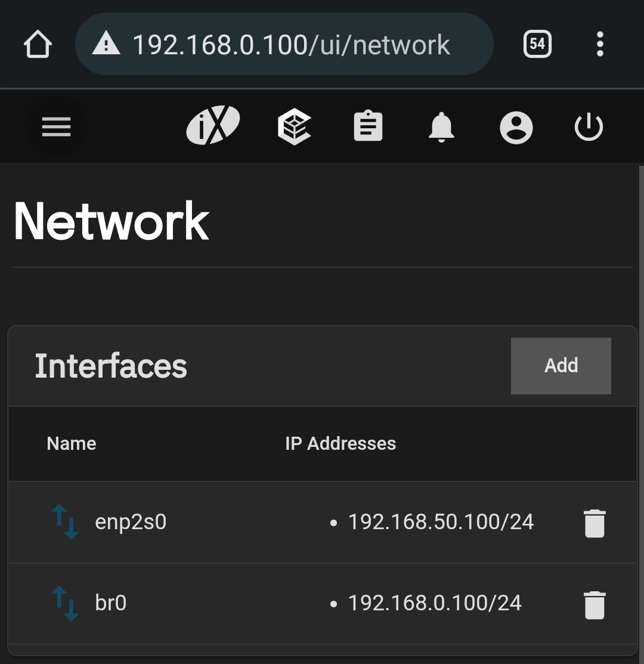Image resolution: width=644 pixels, height=664 pixels.
Task: Click the iX Systems logo icon
Action: point(213,125)
